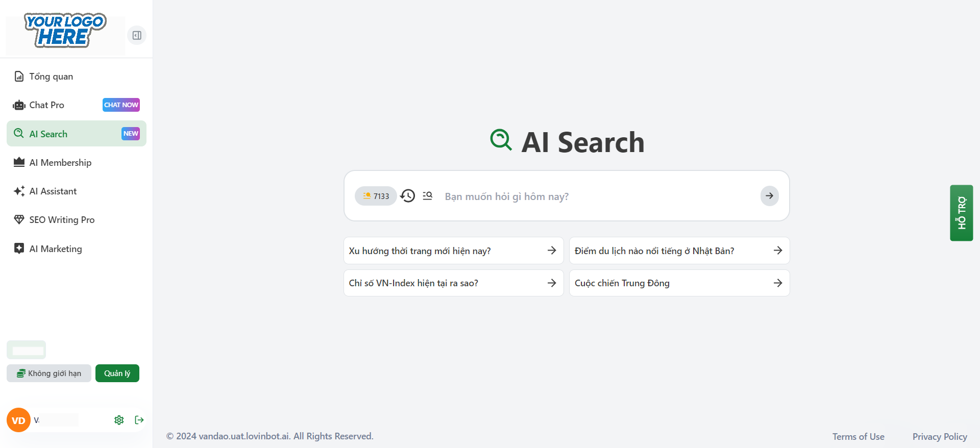Open Privacy Policy link
Image resolution: width=980 pixels, height=448 pixels.
click(x=940, y=437)
